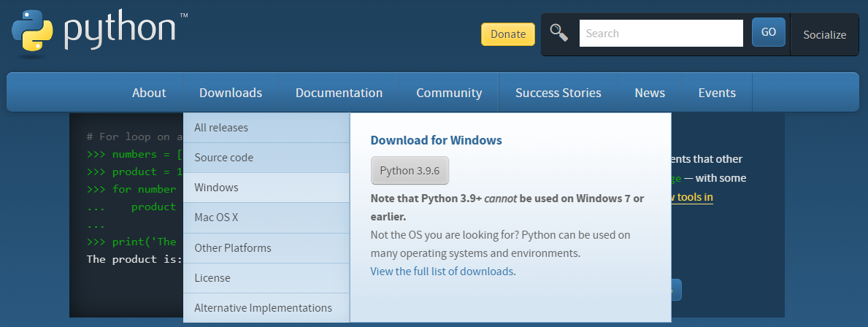Click the '>>> numbers = [' code line
This screenshot has width=868, height=327.
point(134,154)
